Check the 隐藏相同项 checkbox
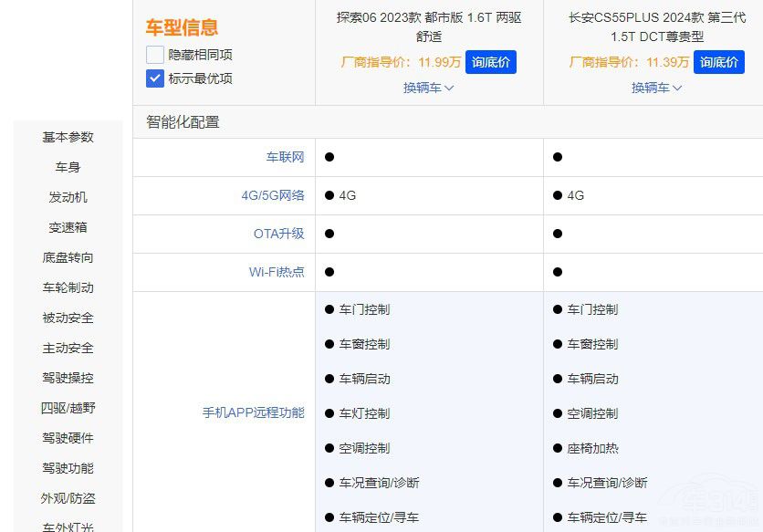 coord(155,55)
